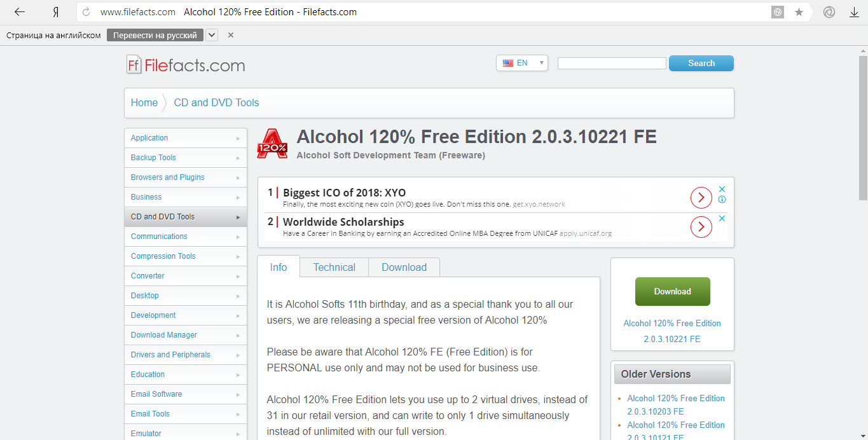The width and height of the screenshot is (868, 440).
Task: Close the Worldwide Scholarships advertisement
Action: (722, 218)
